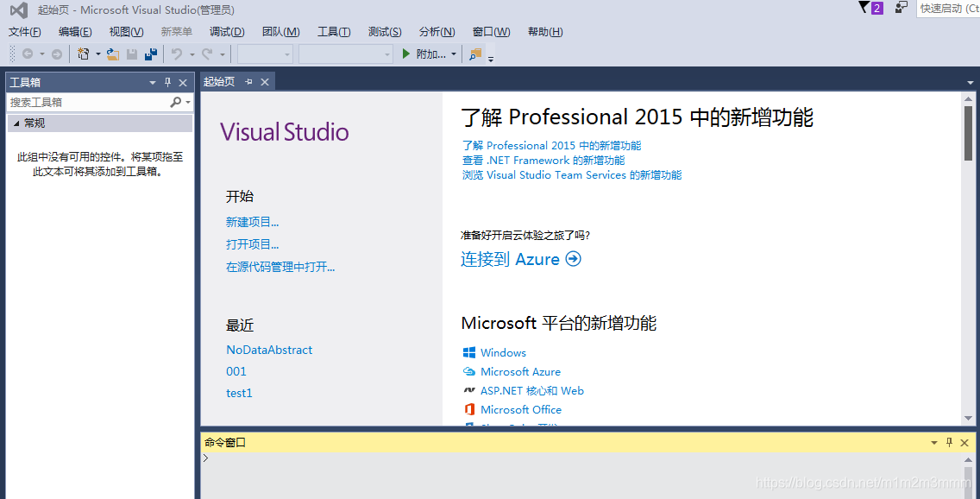Open recent project 001

236,371
